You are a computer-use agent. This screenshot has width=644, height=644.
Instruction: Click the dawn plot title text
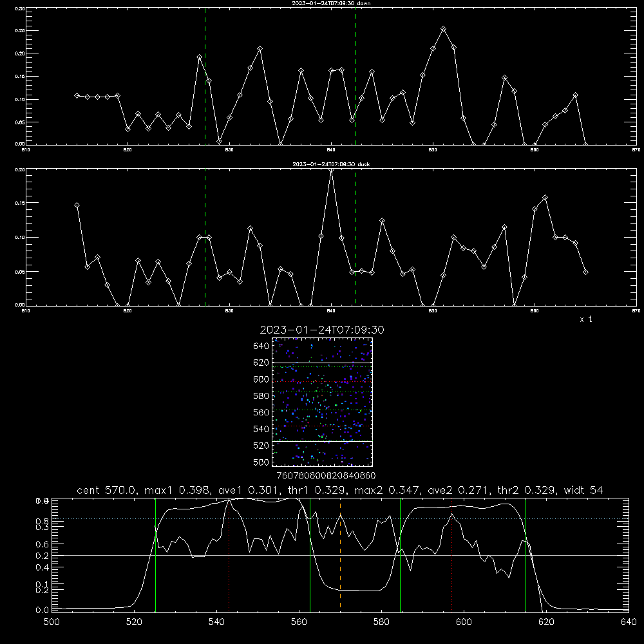[x=331, y=3]
